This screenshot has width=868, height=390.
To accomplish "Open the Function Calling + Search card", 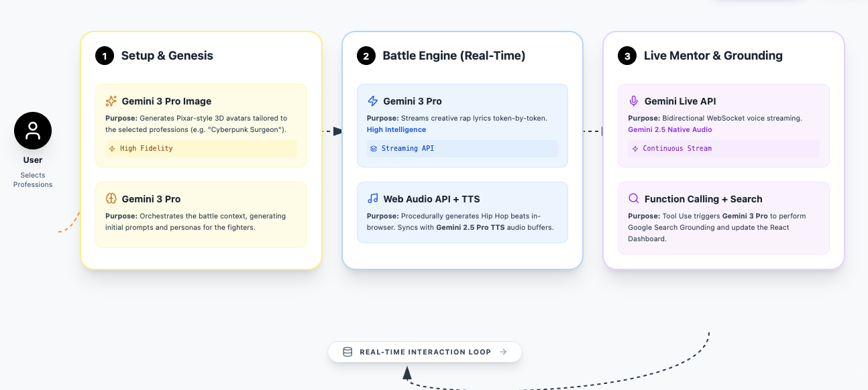I will [724, 218].
